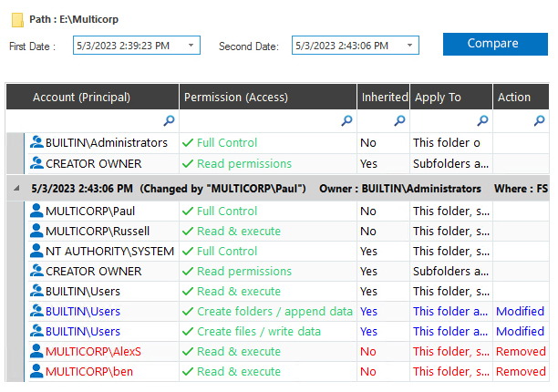Screen dimensions: 558x392
Task: Collapse the 5/3/2023 2:43:06 PM group
Action: click(x=16, y=188)
